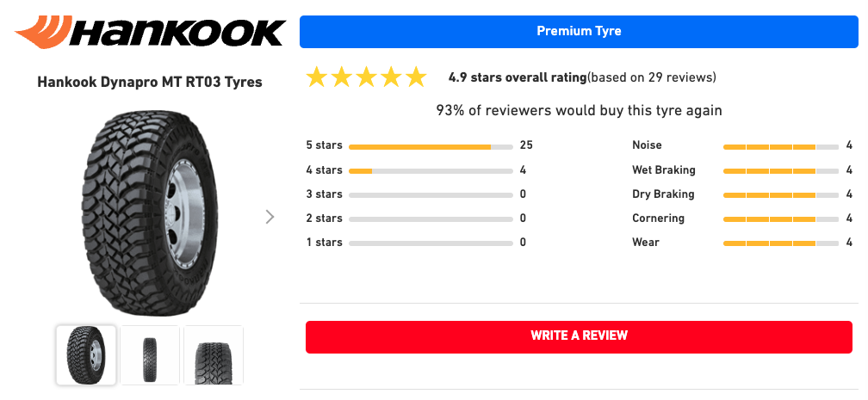Click the Hankook Dynapro MT RT03 Tyres title
The width and height of the screenshot is (868, 400).
pos(150,83)
